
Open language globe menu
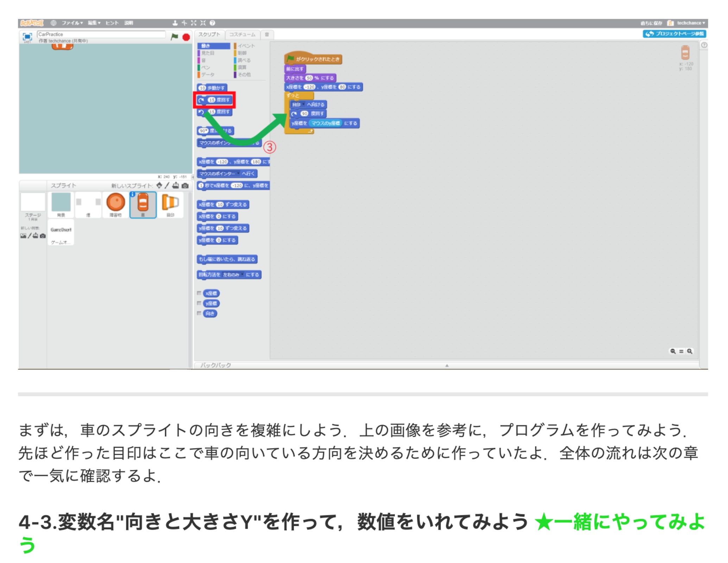coord(53,23)
